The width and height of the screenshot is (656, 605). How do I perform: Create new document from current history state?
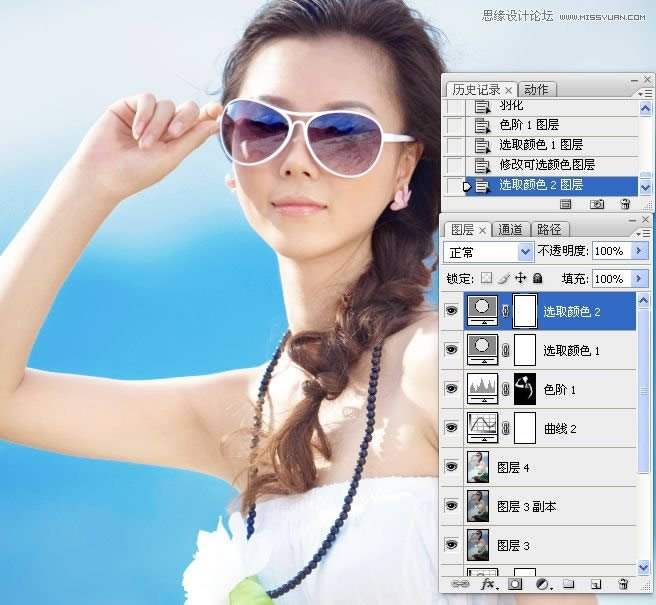pyautogui.click(x=566, y=204)
